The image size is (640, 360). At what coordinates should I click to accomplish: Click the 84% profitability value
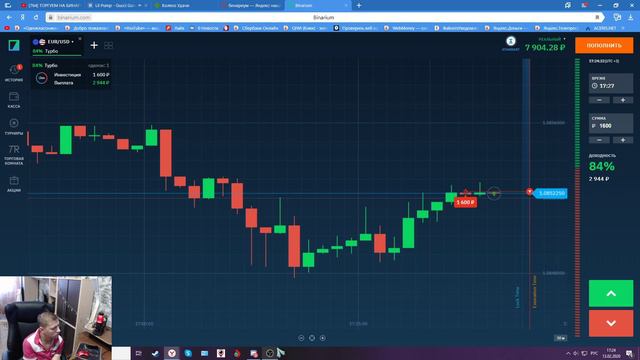click(x=601, y=166)
